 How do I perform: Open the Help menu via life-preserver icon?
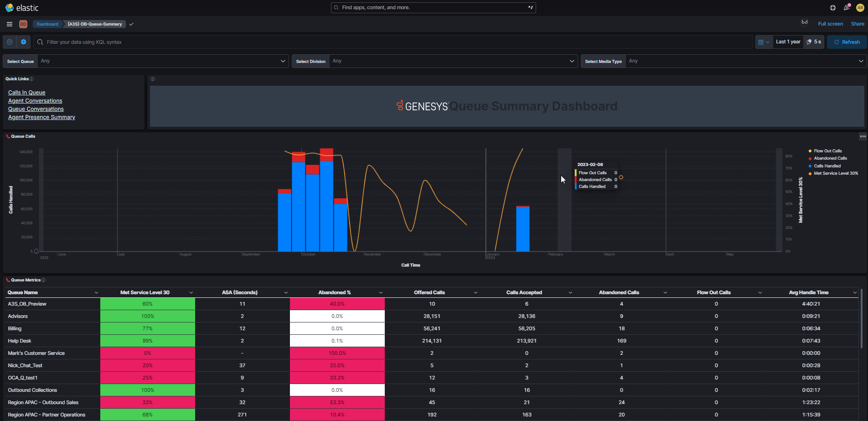coord(832,7)
